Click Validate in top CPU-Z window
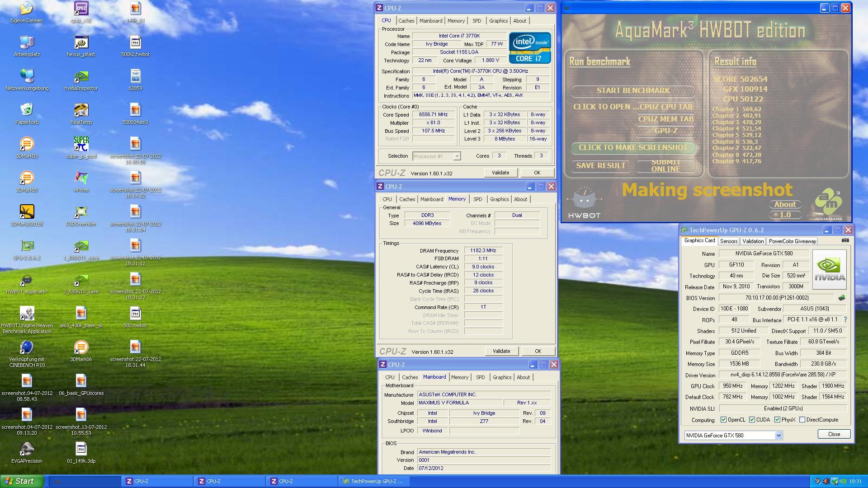The height and width of the screenshot is (488, 868). point(500,173)
